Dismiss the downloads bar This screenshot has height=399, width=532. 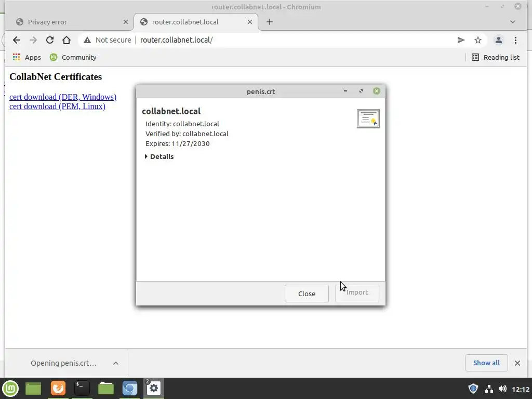click(517, 363)
